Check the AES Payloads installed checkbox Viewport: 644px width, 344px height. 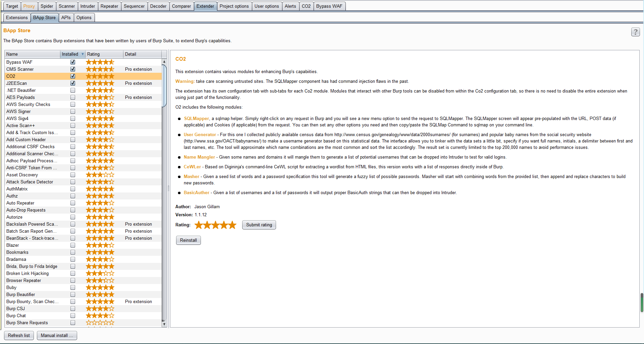73,97
